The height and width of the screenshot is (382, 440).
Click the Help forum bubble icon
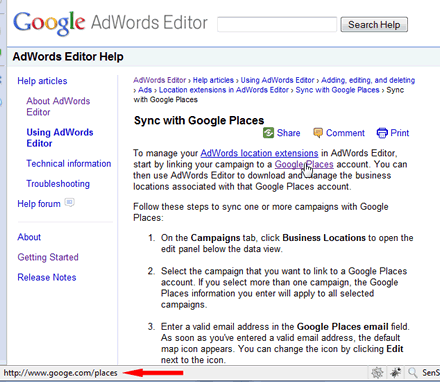coord(69,202)
